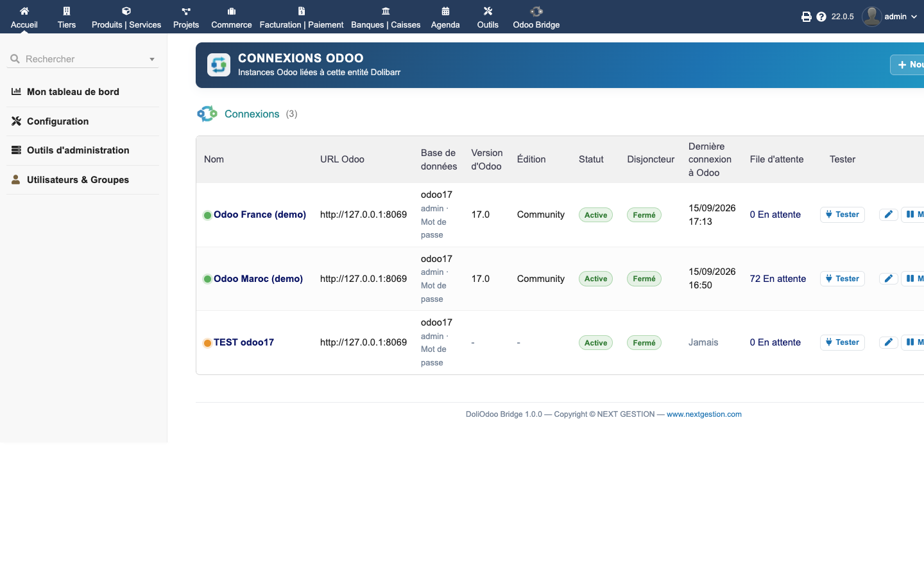Screen dimensions: 924x578
Task: Visit the www.nextgestion.com link
Action: [x=704, y=414]
